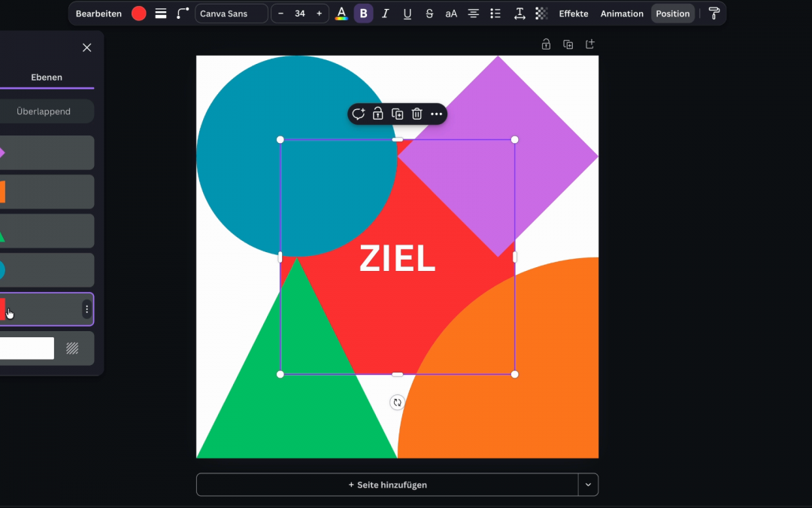Delete element with trash icon
812x508 pixels.
pos(417,114)
